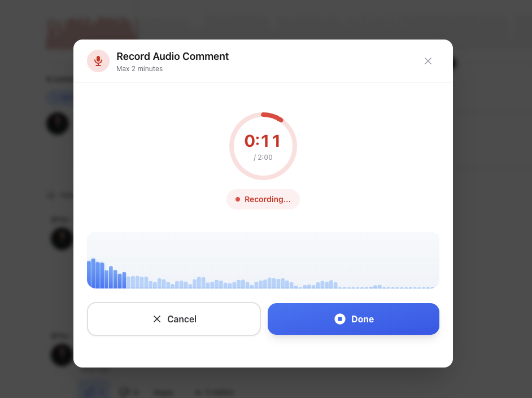
Task: Click the topmost user avatar on the left
Action: [x=57, y=123]
